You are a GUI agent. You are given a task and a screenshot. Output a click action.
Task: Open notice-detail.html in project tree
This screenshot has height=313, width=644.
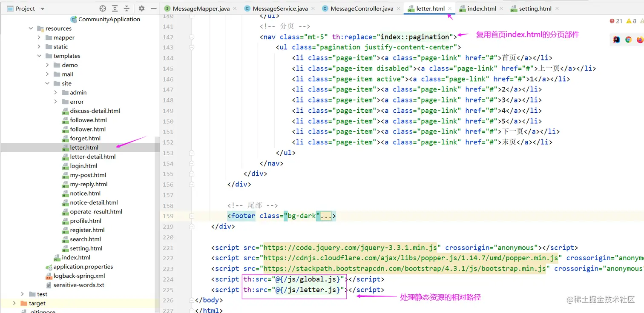coord(94,202)
